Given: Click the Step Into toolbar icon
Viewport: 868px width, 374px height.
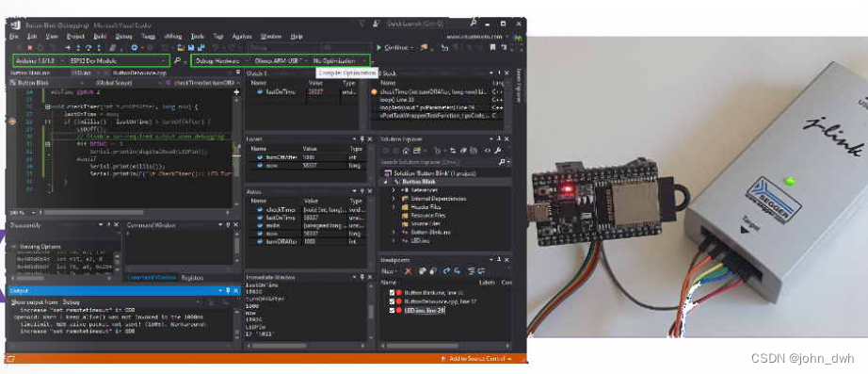Looking at the screenshot, I should pyautogui.click(x=79, y=48).
